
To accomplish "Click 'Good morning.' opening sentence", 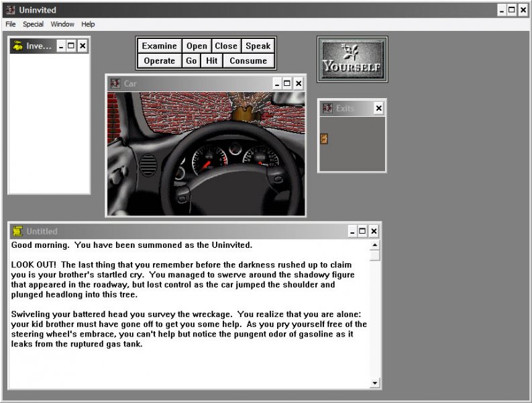I will [x=40, y=244].
